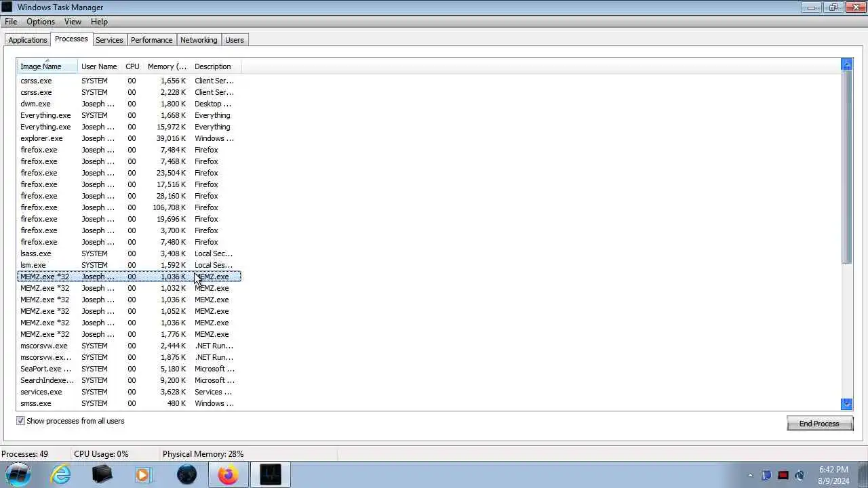Sort by the Memory column header

point(167,66)
